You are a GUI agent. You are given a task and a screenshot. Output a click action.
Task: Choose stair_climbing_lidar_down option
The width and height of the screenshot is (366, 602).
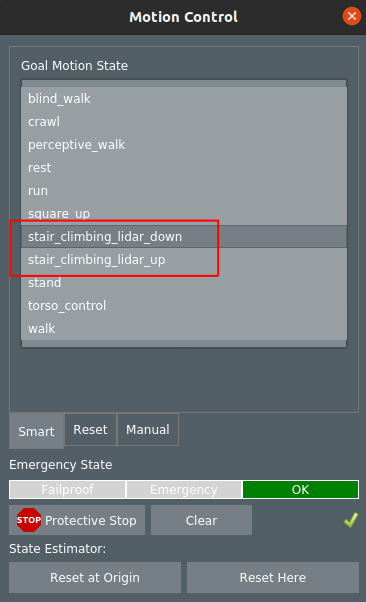184,236
